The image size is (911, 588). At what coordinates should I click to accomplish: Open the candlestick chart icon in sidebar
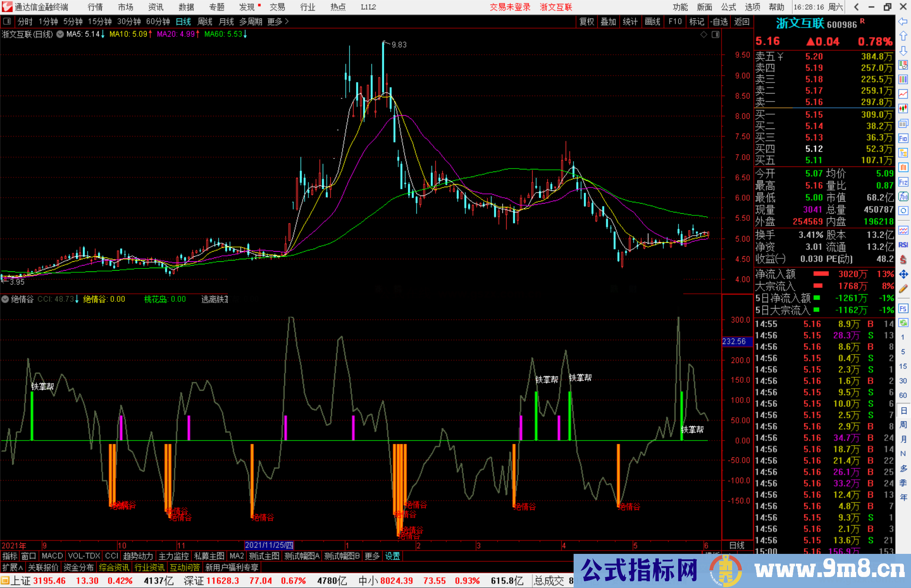(903, 109)
